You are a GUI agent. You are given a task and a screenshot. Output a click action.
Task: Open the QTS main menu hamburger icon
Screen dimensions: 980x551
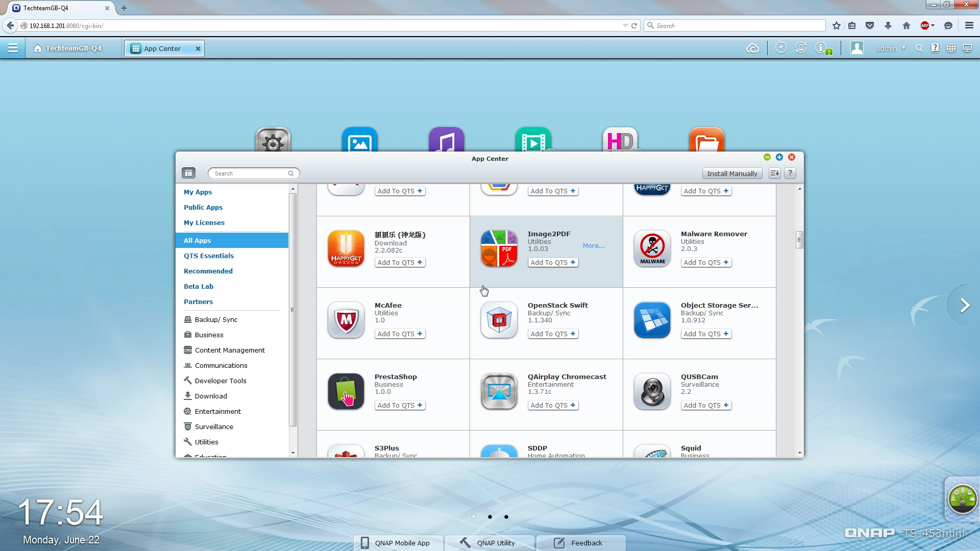[x=13, y=48]
